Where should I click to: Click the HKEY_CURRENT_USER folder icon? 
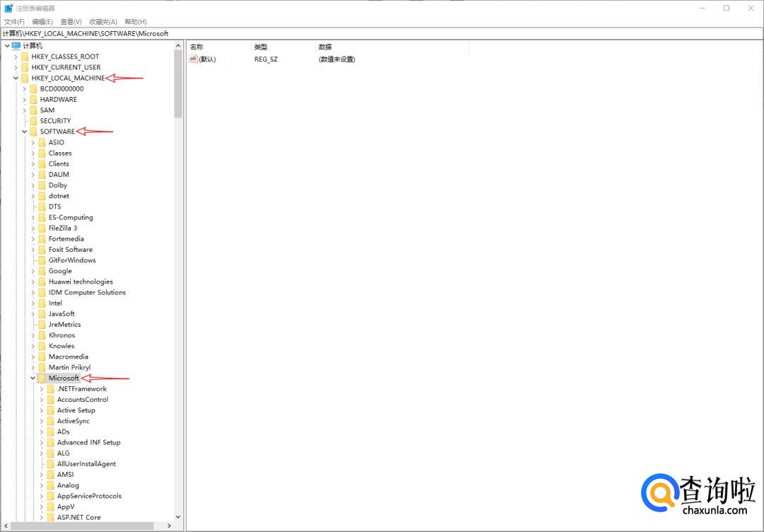[x=25, y=67]
